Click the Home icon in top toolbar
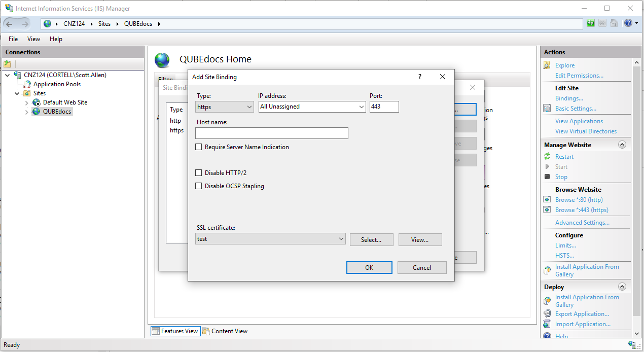The height and width of the screenshot is (352, 644). (x=614, y=23)
